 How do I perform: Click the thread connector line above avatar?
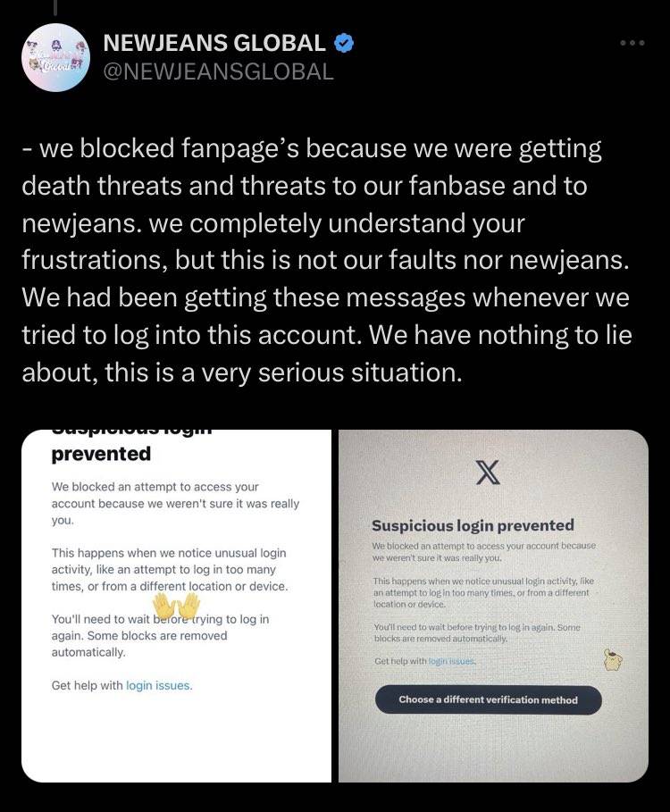(x=55, y=8)
